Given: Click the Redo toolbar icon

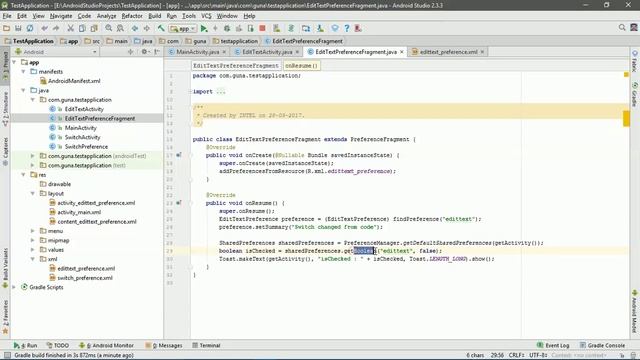Looking at the screenshot, I should (x=56, y=28).
